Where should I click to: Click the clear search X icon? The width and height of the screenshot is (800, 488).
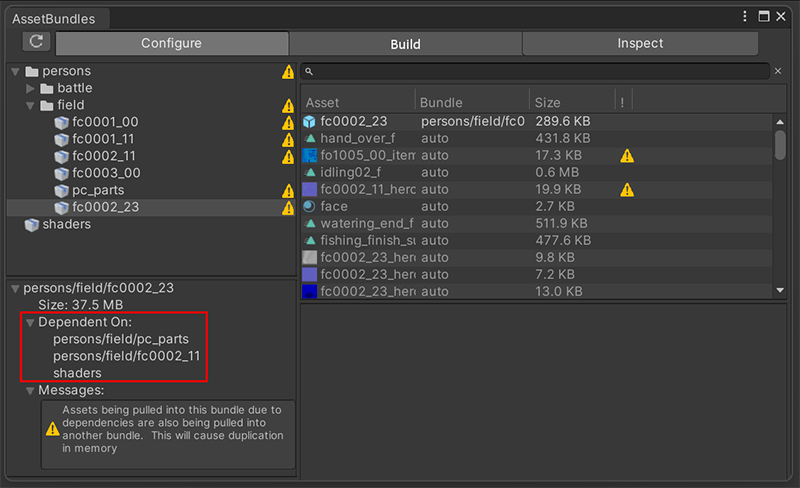[778, 71]
